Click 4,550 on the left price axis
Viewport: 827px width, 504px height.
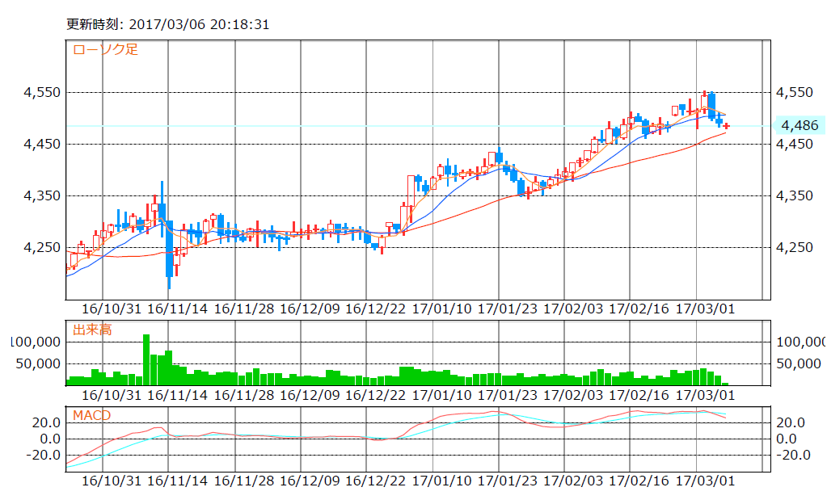[42, 92]
